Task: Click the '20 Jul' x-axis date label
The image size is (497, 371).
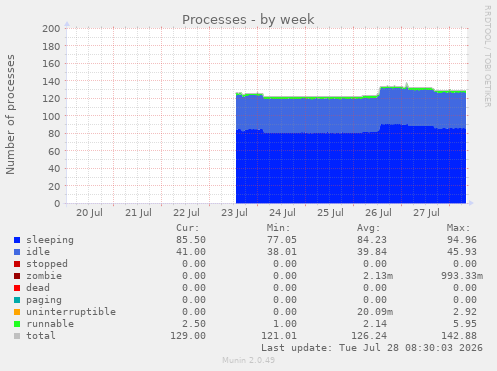Action: click(89, 213)
